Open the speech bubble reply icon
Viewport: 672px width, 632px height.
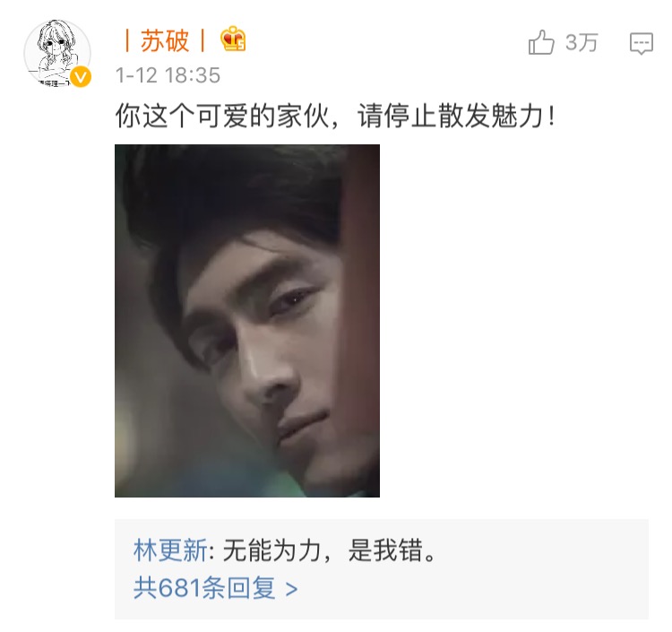tap(642, 43)
